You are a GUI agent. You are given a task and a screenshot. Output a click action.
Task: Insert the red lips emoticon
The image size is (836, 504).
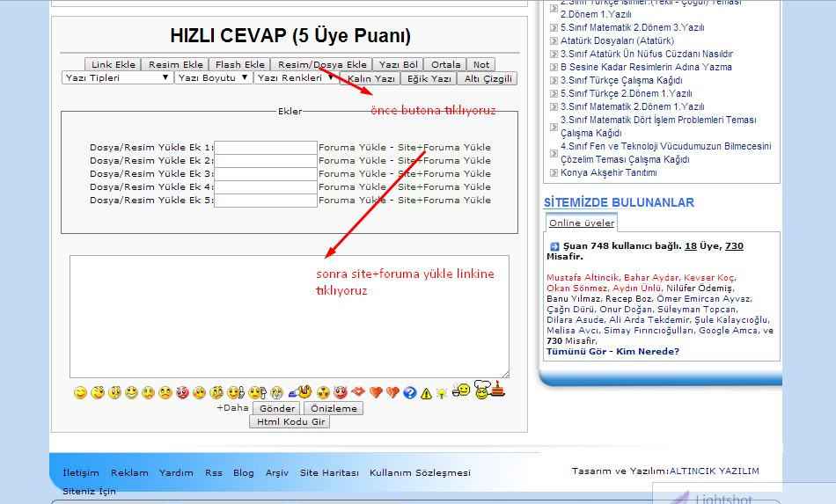tap(358, 392)
